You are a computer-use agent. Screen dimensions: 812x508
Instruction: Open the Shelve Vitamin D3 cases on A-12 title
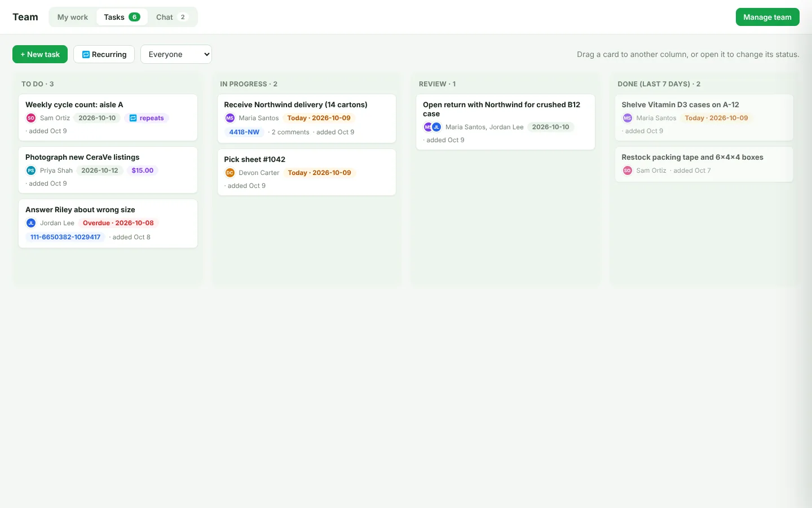pyautogui.click(x=680, y=104)
